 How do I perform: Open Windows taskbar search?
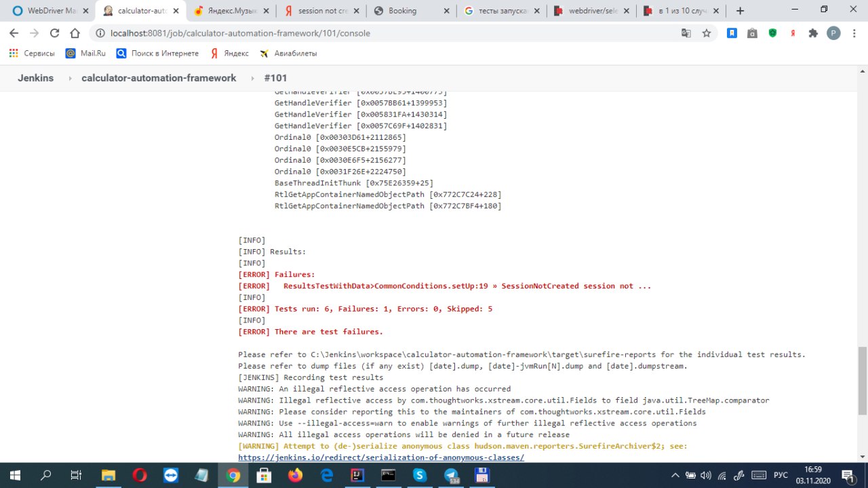(46, 476)
